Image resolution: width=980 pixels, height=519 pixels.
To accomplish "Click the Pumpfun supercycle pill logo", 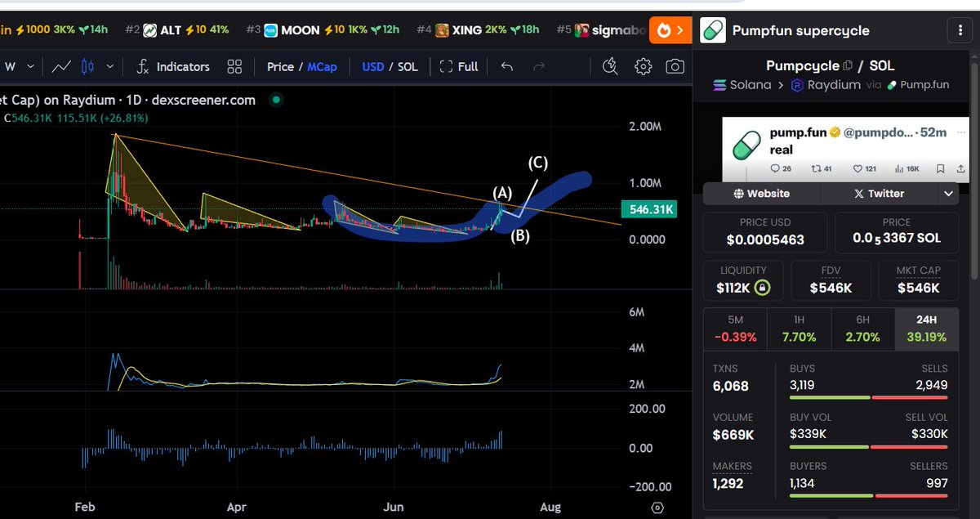I will 713,30.
